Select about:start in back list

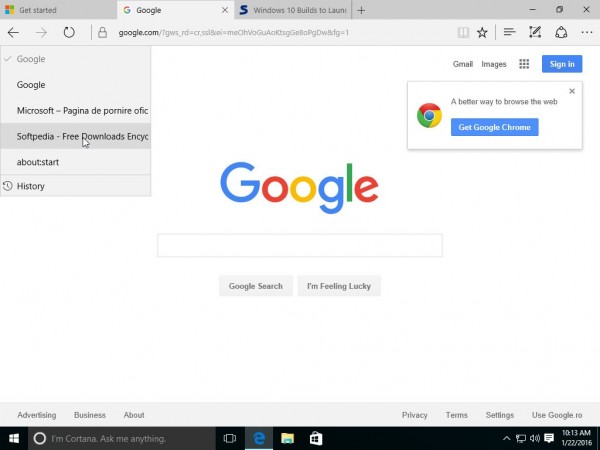pyautogui.click(x=76, y=162)
